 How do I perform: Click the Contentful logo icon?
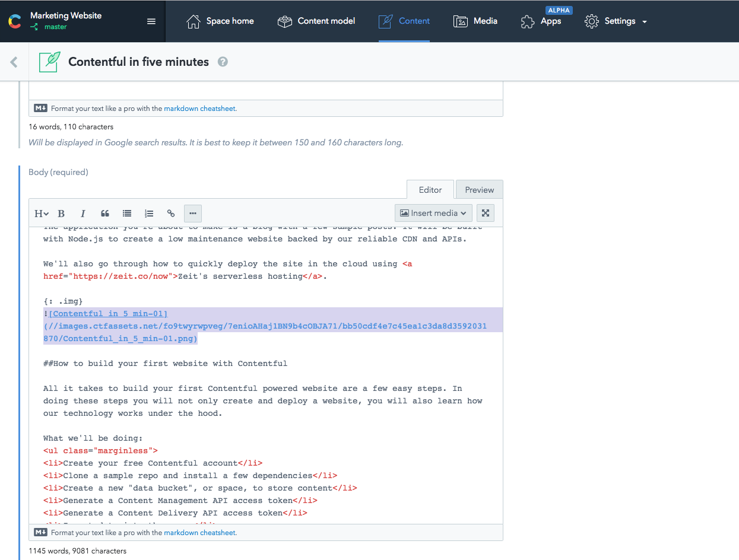tap(15, 21)
